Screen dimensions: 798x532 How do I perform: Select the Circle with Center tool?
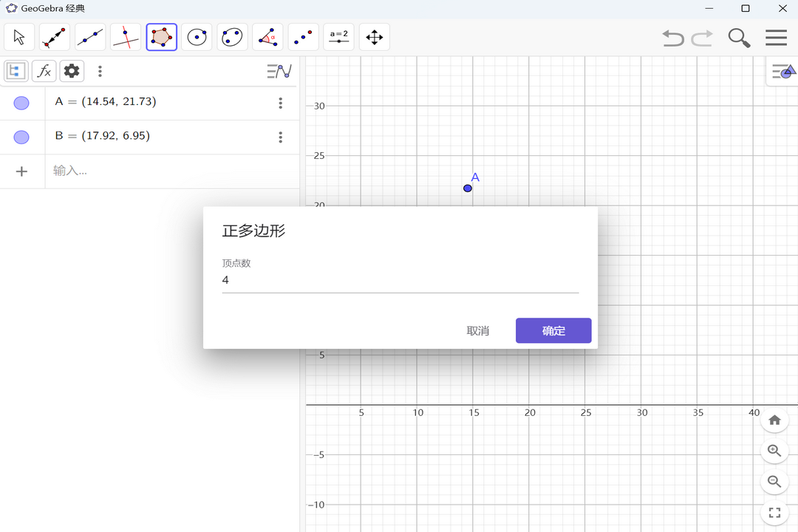[197, 37]
